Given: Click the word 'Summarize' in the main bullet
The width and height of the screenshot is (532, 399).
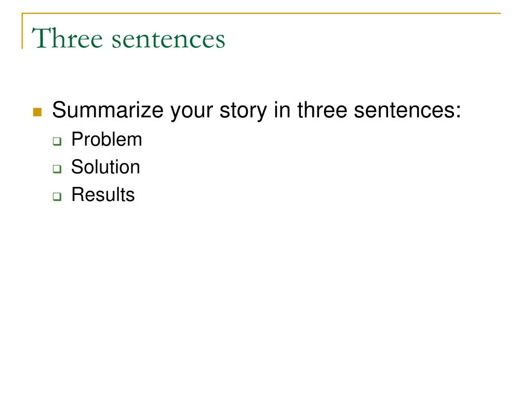Looking at the screenshot, I should coord(108,110).
